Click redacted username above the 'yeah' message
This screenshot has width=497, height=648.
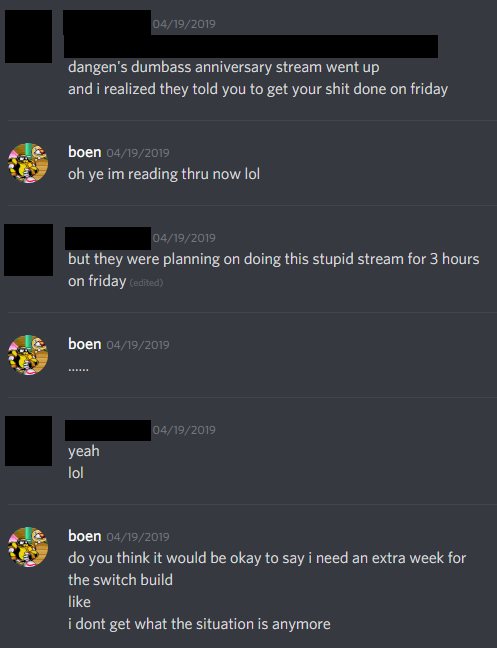click(x=108, y=430)
